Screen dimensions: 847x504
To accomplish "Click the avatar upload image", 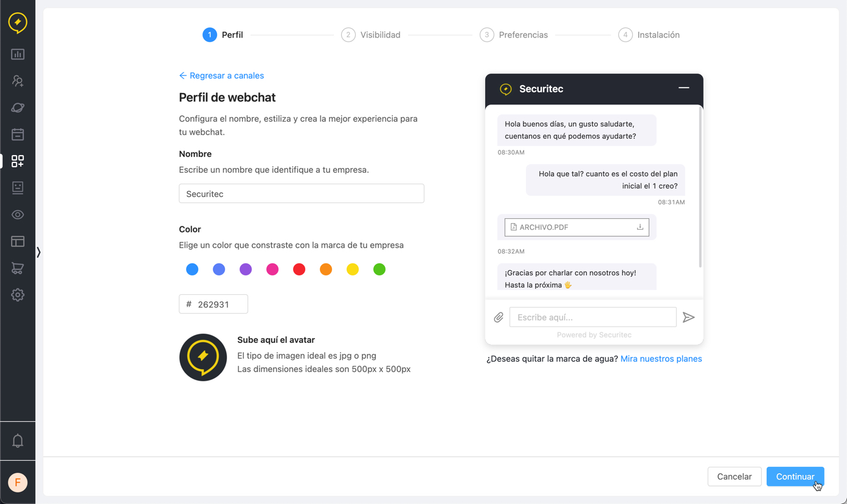I will 203,357.
